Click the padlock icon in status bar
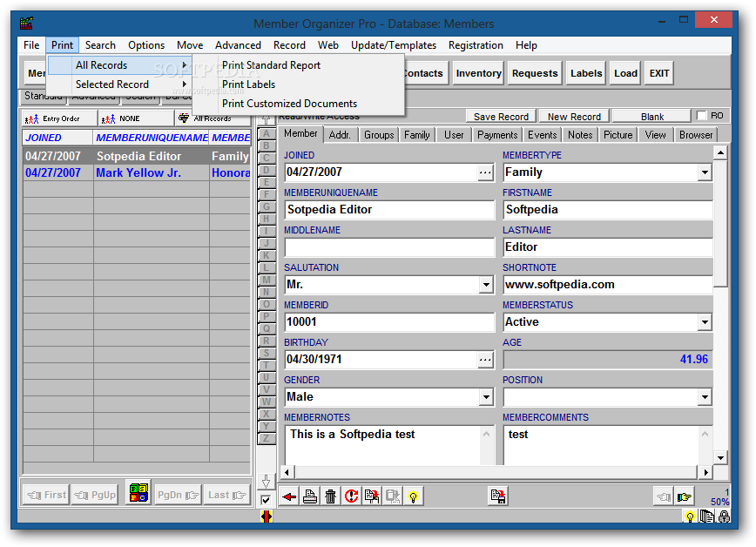 pyautogui.click(x=724, y=517)
